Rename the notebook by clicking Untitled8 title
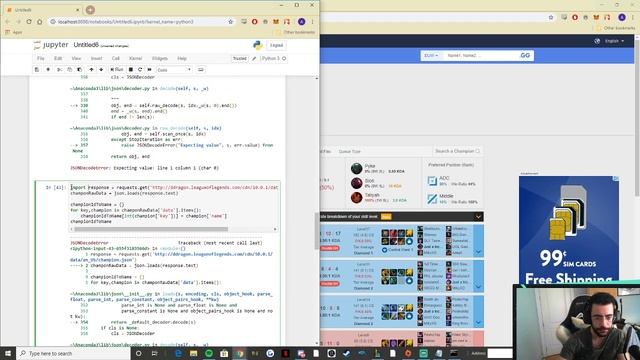640x360 pixels. 86,45
